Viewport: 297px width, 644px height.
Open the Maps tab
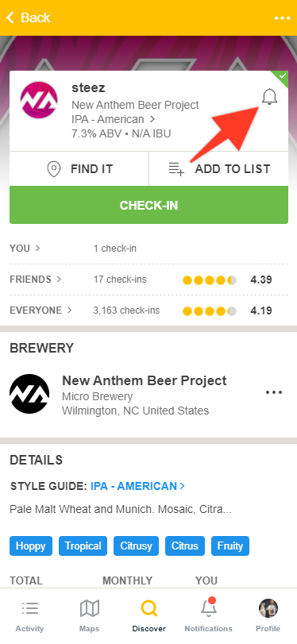[x=89, y=616]
